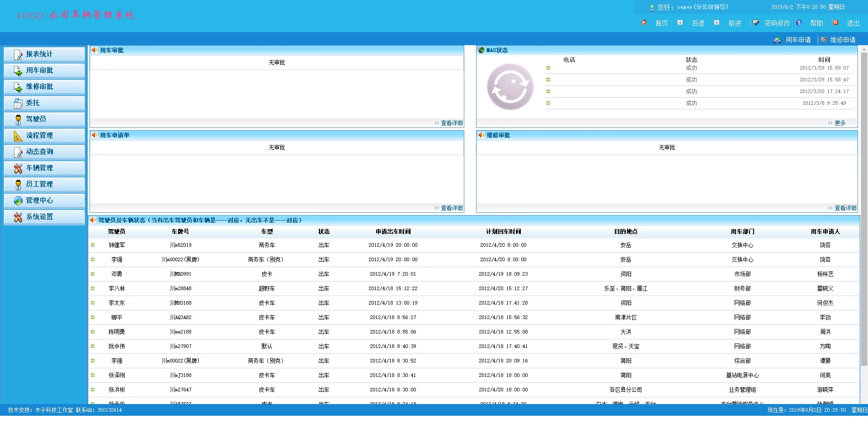Viewport: 868px width, 423px height.
Task: Click 查看详细 in 用车审批 panel
Action: 452,123
